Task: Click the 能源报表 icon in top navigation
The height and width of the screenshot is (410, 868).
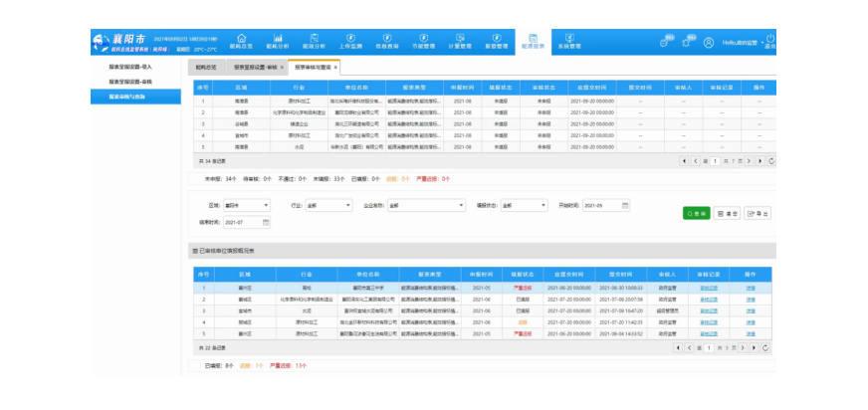Action: [x=533, y=41]
